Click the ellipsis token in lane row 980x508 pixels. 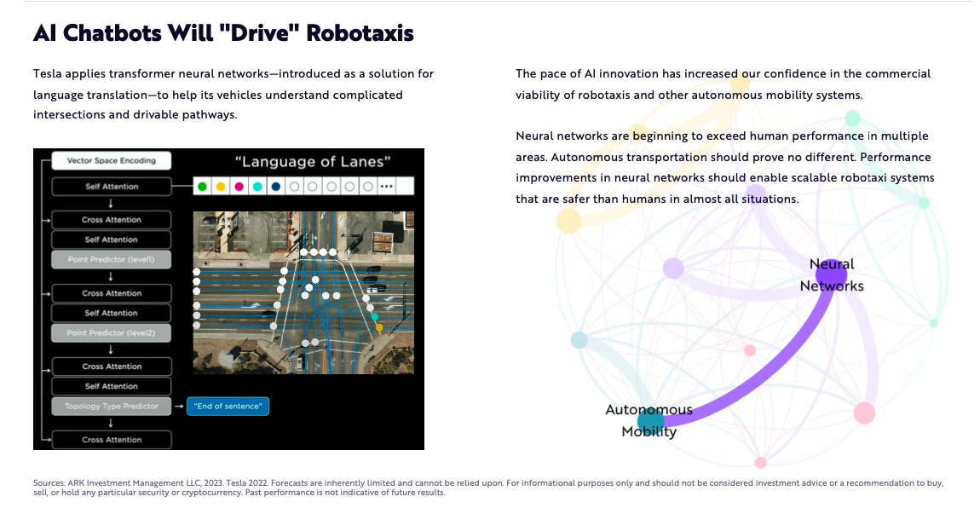(387, 186)
